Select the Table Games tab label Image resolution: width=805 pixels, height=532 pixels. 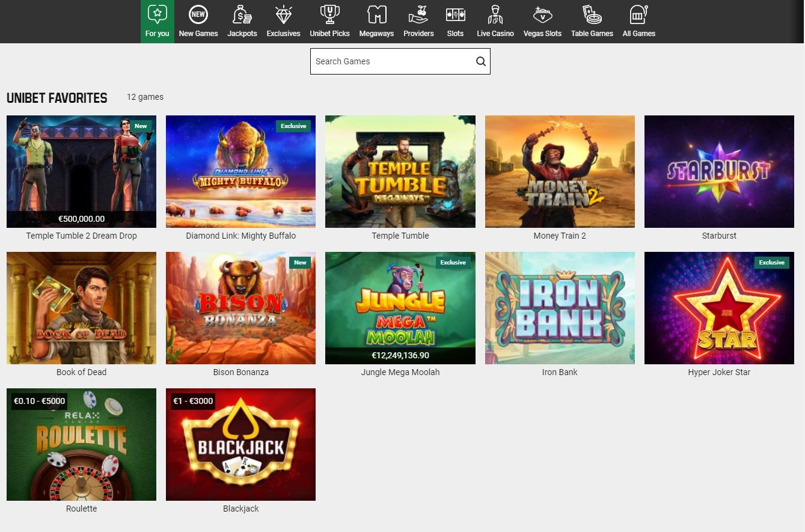tap(592, 34)
